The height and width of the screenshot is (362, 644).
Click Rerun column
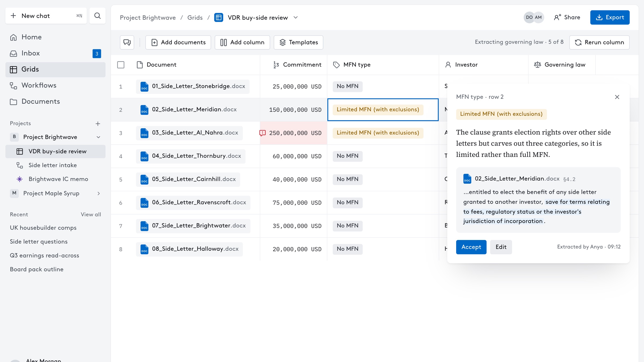tap(599, 42)
